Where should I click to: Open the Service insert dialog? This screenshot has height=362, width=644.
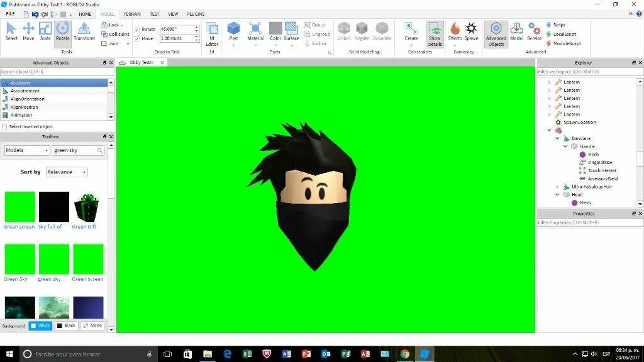(x=535, y=31)
